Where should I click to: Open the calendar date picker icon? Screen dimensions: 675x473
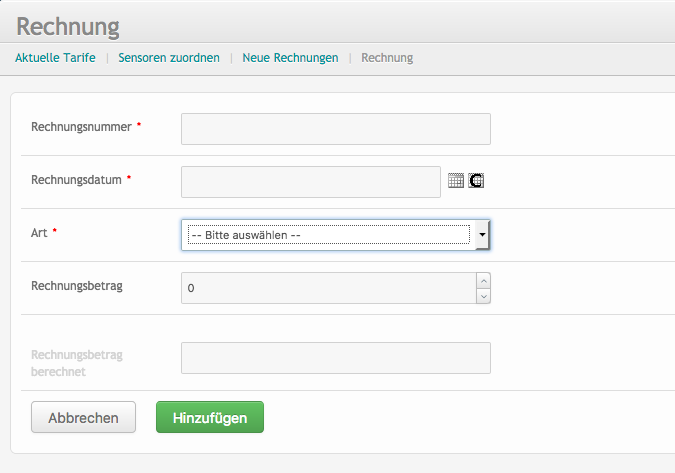(455, 181)
